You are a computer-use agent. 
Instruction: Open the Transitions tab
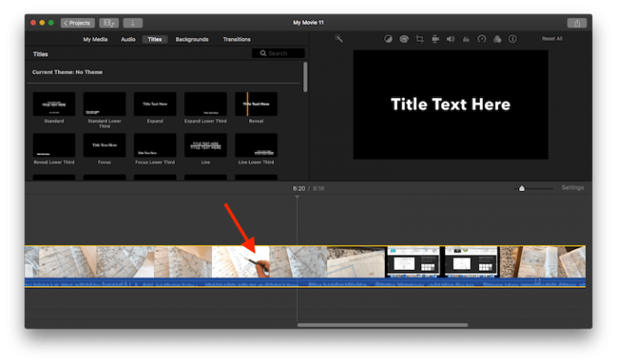(x=236, y=39)
